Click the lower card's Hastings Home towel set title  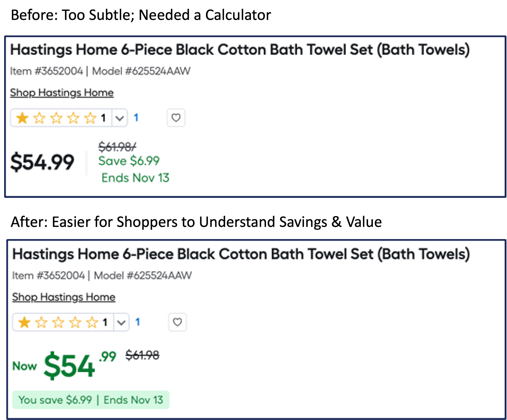pos(241,255)
